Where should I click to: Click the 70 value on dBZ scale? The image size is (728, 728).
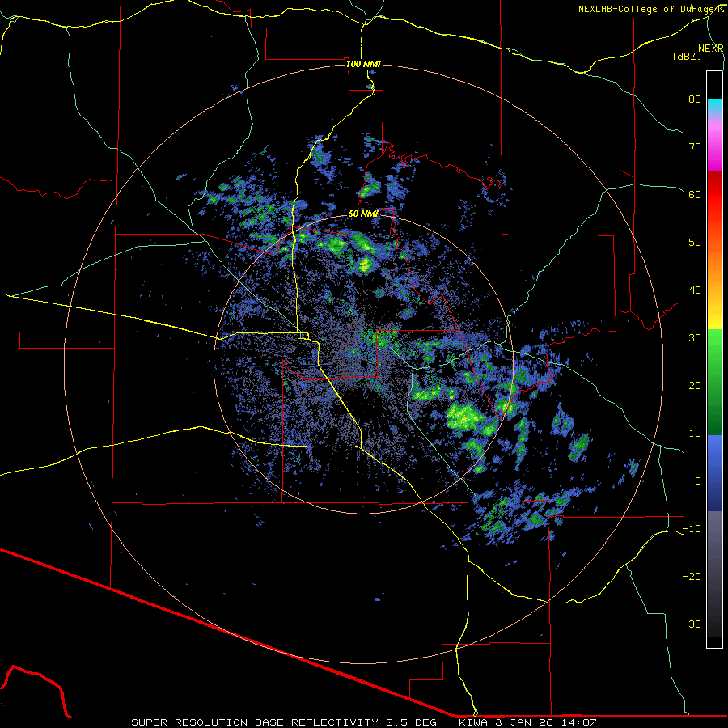[695, 147]
